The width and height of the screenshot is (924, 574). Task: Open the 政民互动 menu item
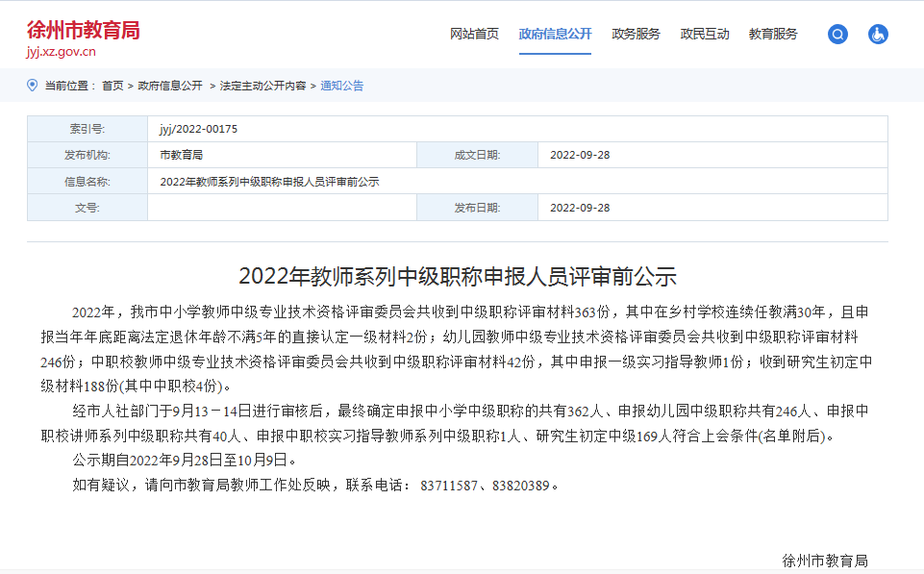pyautogui.click(x=708, y=33)
